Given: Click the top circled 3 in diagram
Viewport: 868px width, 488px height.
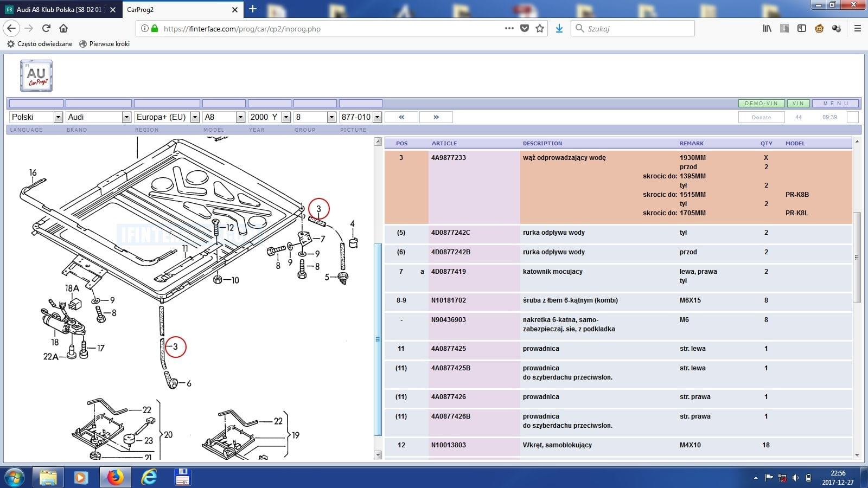Looking at the screenshot, I should [x=318, y=209].
